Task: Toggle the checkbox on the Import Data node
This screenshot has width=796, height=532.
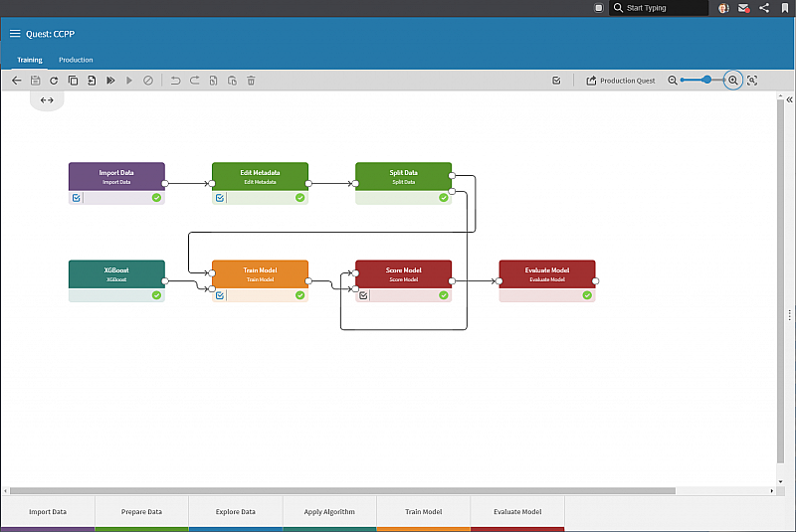Action: 77,198
